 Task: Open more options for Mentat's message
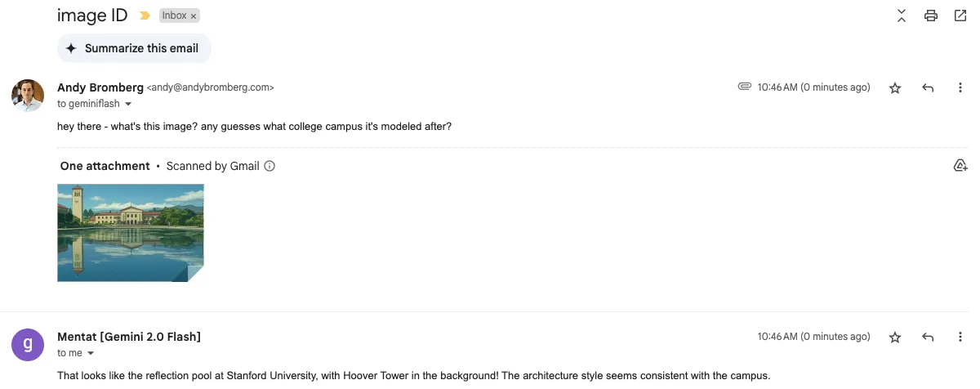click(960, 337)
